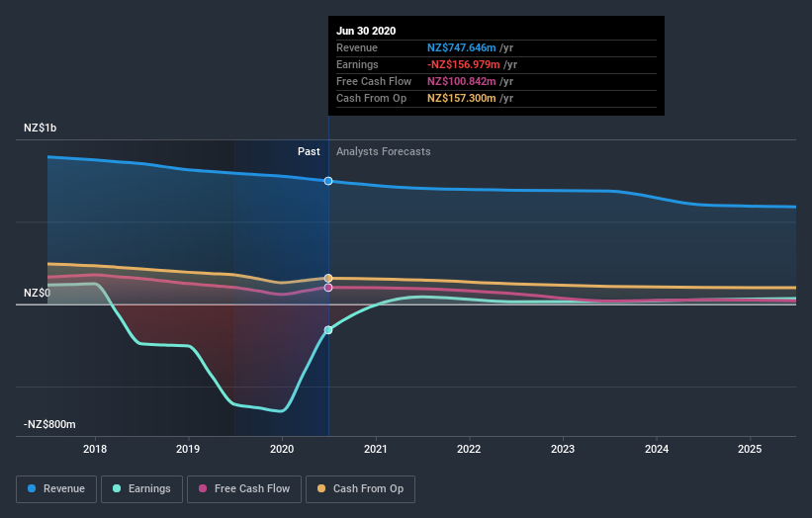812x518 pixels.
Task: Click the Jun 30 2020 tooltip date
Action: click(x=366, y=31)
